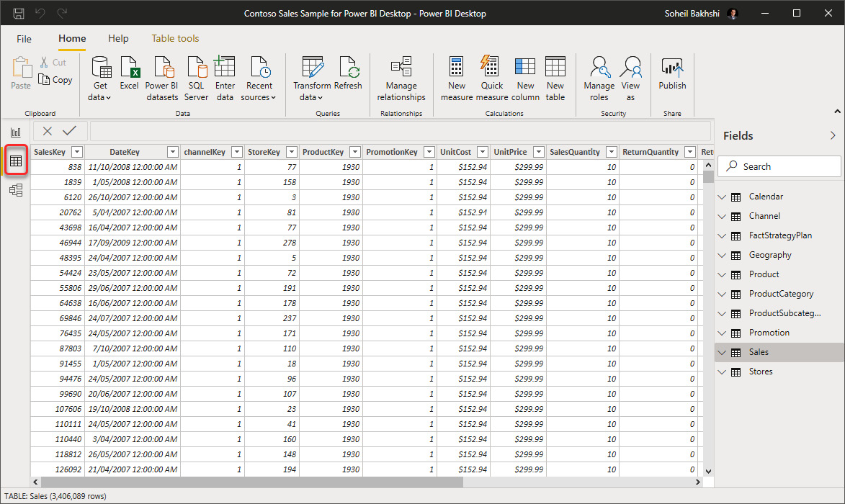Refresh the data model
The image size is (845, 504).
click(348, 73)
